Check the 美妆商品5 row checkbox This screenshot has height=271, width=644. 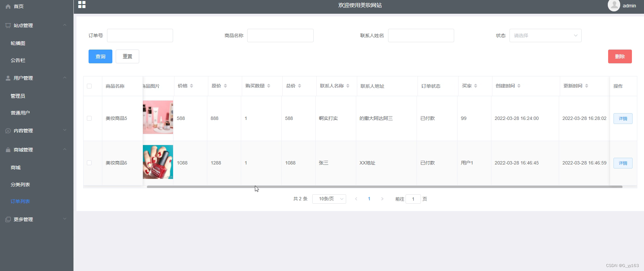[x=89, y=118]
